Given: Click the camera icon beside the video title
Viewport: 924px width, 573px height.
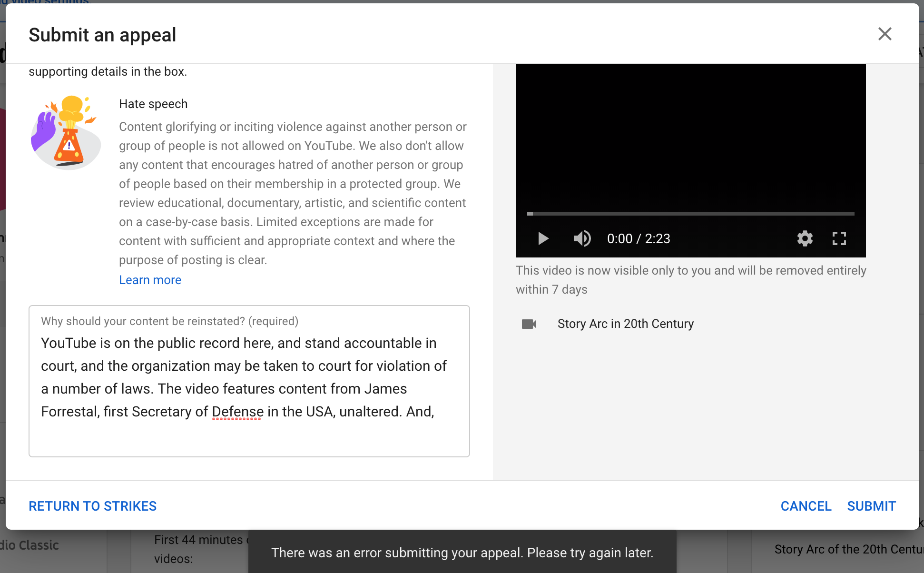Looking at the screenshot, I should click(529, 324).
